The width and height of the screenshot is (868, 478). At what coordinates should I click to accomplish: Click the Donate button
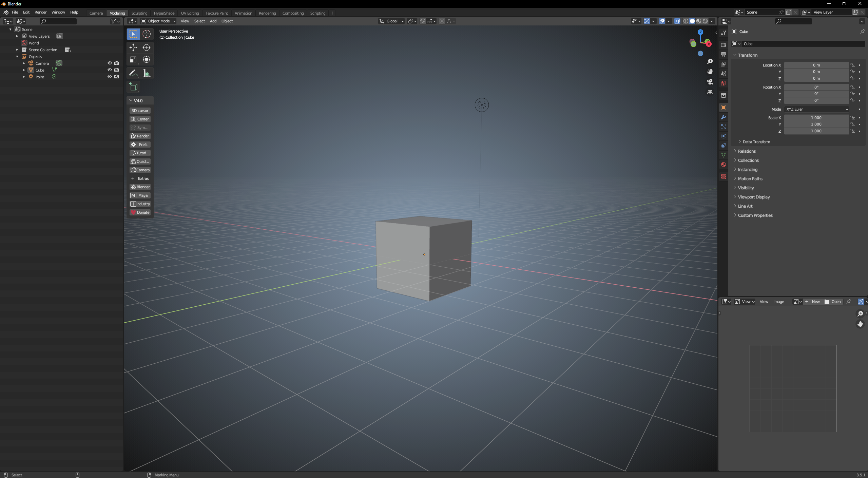coord(140,212)
